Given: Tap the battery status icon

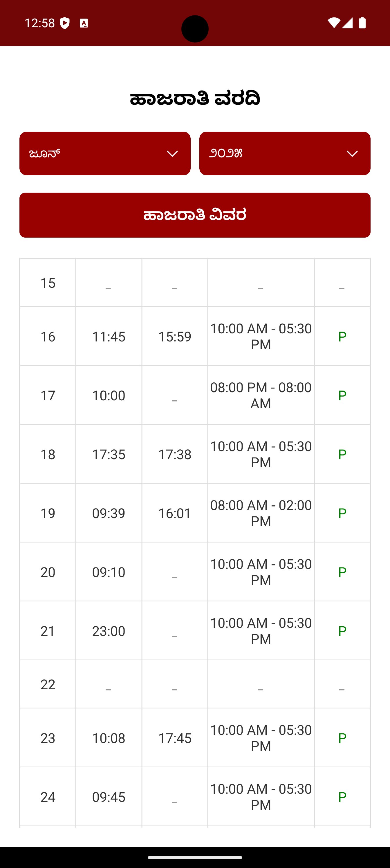Looking at the screenshot, I should (x=362, y=23).
